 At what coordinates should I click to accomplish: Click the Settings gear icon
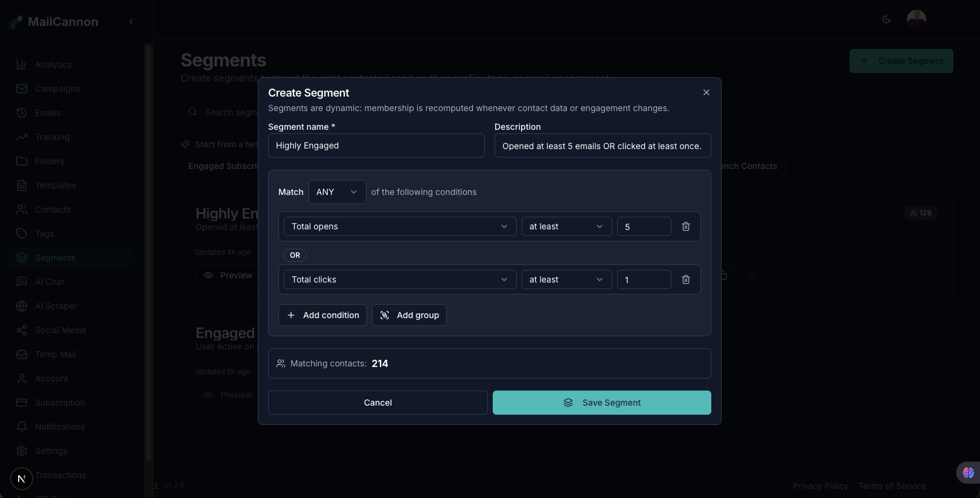[22, 451]
